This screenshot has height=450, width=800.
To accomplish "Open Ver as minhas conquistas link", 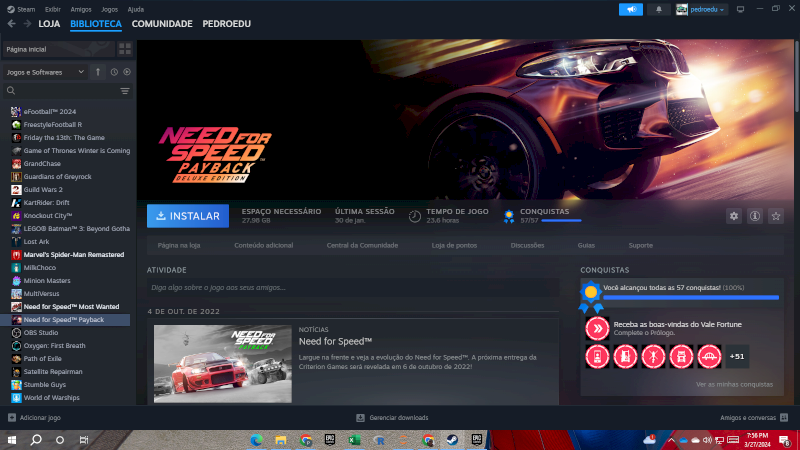I will [734, 385].
